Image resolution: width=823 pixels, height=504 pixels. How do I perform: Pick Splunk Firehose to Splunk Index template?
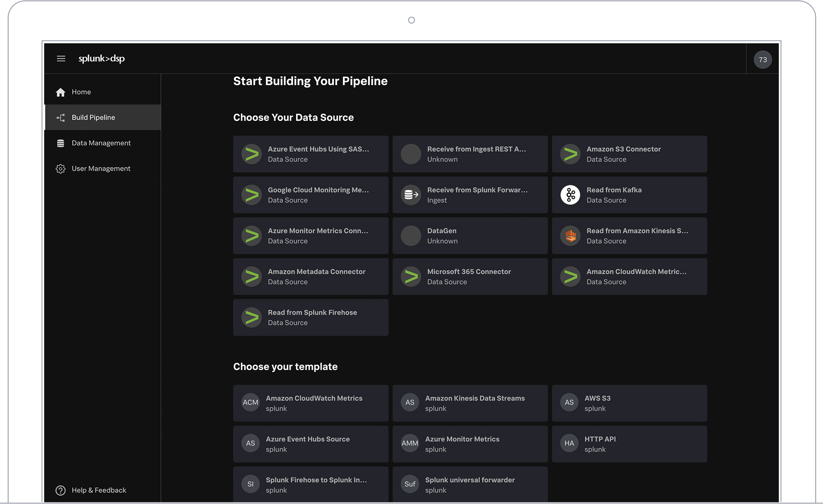pyautogui.click(x=311, y=484)
